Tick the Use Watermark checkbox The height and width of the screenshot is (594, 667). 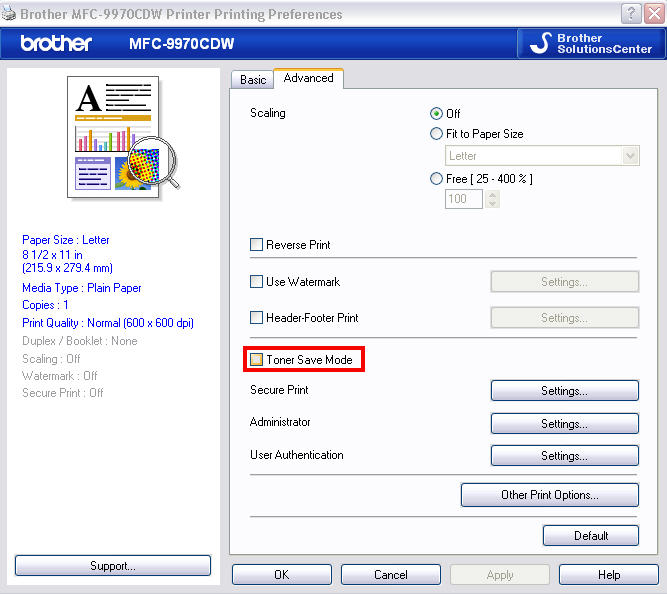pos(257,282)
